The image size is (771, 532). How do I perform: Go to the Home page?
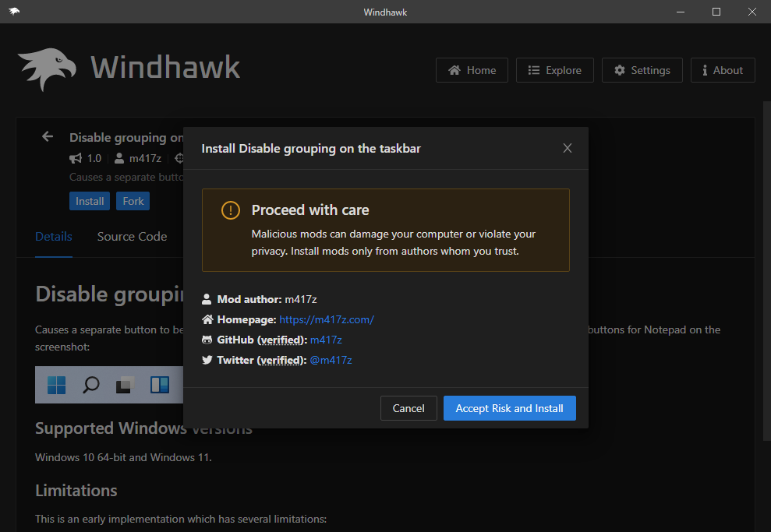pos(472,70)
